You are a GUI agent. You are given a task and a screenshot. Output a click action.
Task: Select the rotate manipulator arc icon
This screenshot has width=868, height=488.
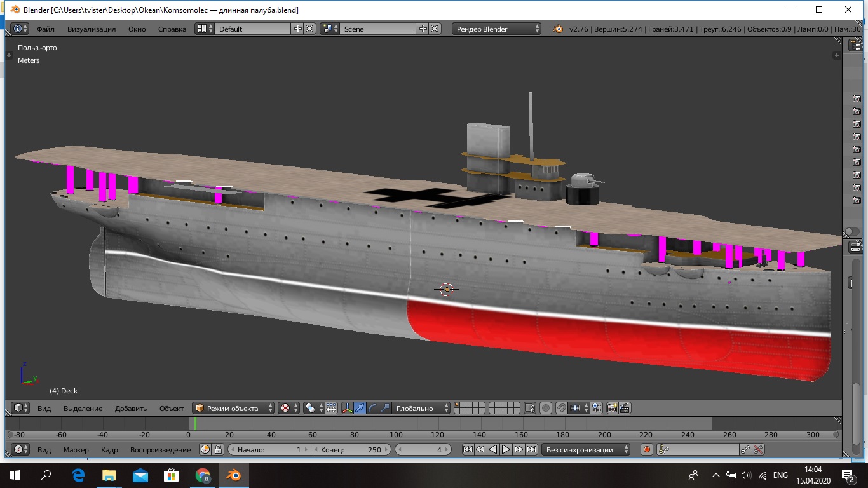click(x=372, y=408)
